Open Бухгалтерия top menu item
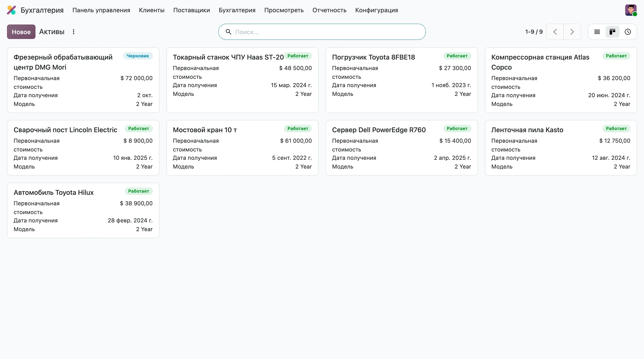The height and width of the screenshot is (359, 644). [x=237, y=10]
